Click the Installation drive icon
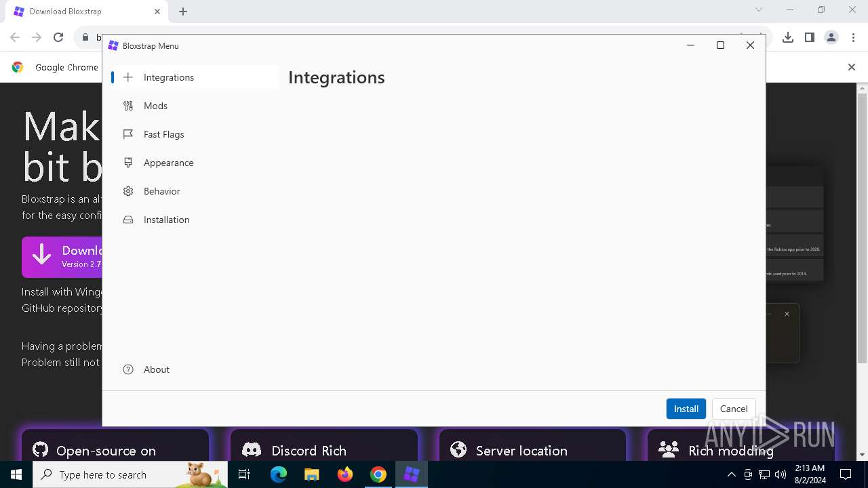The image size is (868, 488). click(128, 220)
